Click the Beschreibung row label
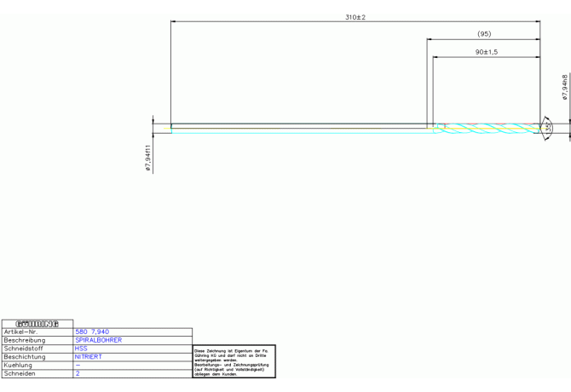The image size is (571, 392). pos(25,340)
